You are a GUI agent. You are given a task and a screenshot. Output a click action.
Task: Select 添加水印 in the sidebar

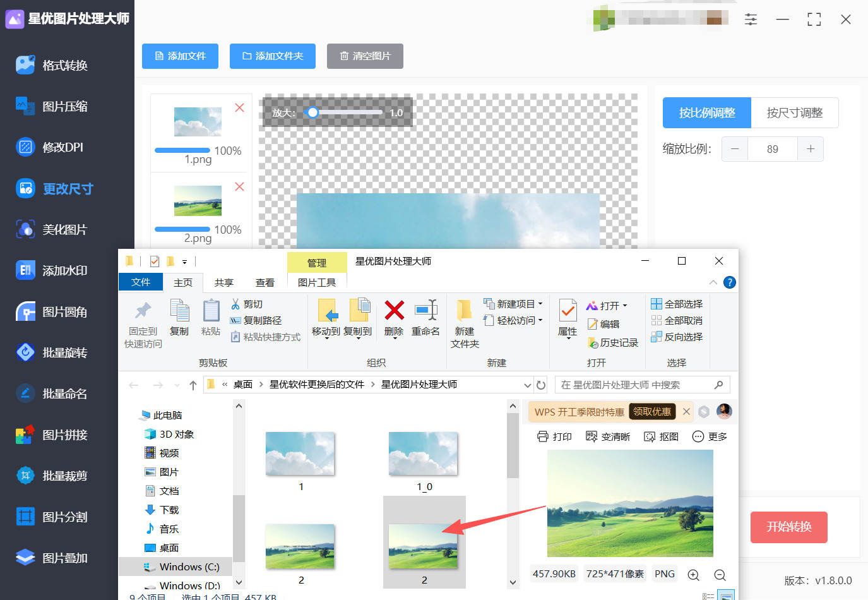[53, 270]
